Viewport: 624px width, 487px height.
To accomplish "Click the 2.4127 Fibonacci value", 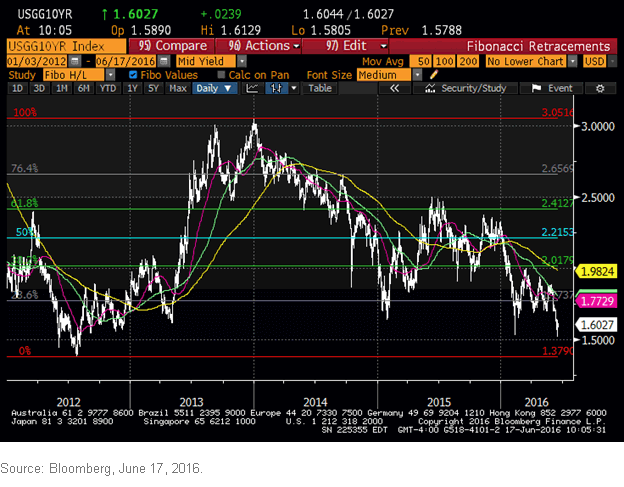I will pos(558,203).
